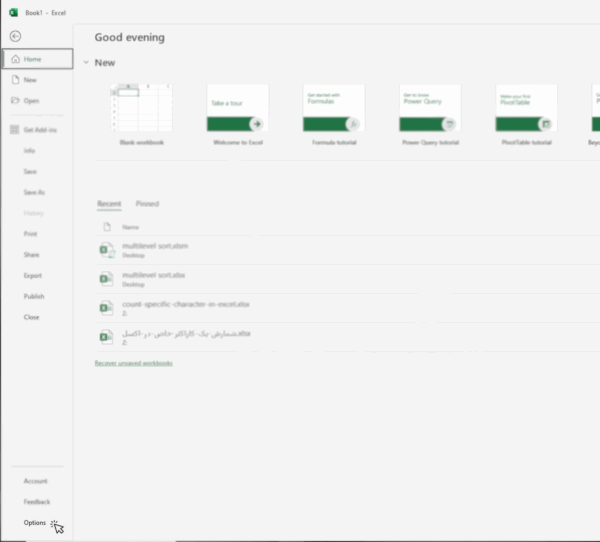Click the Recover unsaved workbooks link

pyautogui.click(x=134, y=363)
